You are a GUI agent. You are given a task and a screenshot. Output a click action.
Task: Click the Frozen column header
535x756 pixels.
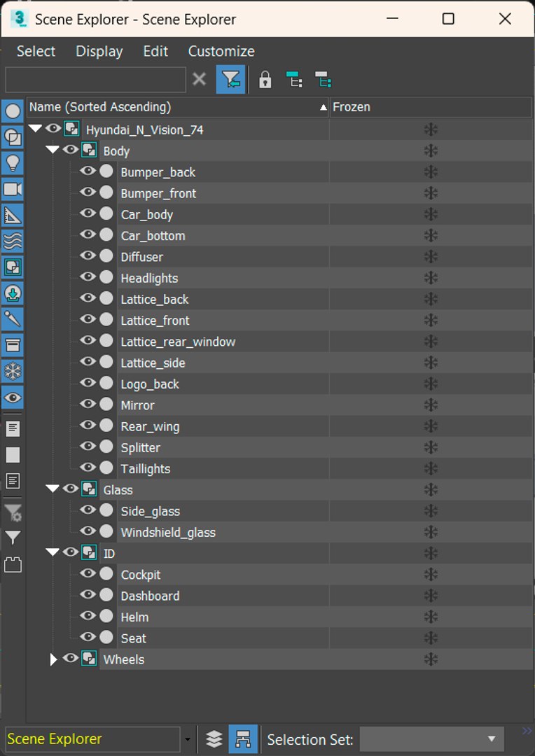(431, 107)
